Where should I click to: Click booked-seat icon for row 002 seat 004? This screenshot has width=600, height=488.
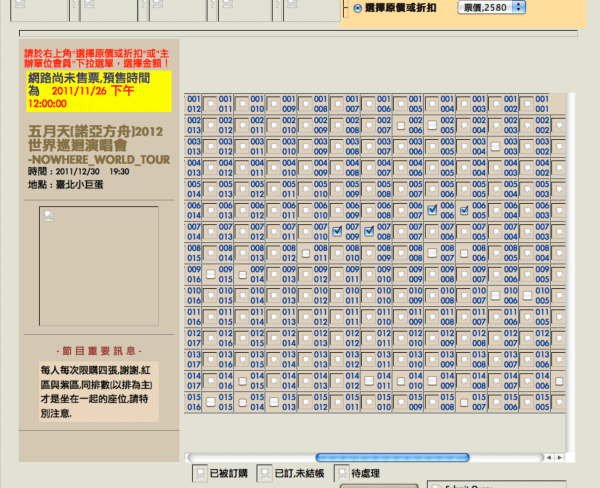point(463,125)
